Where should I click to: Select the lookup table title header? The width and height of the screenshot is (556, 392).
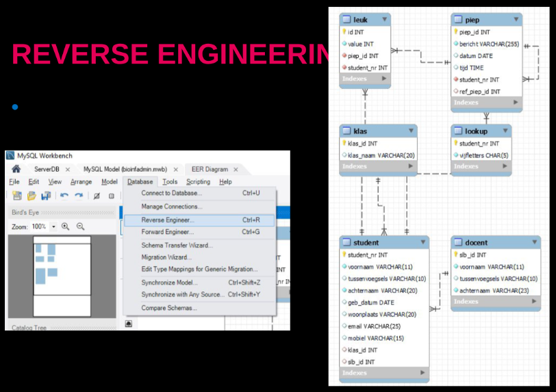pyautogui.click(x=476, y=130)
